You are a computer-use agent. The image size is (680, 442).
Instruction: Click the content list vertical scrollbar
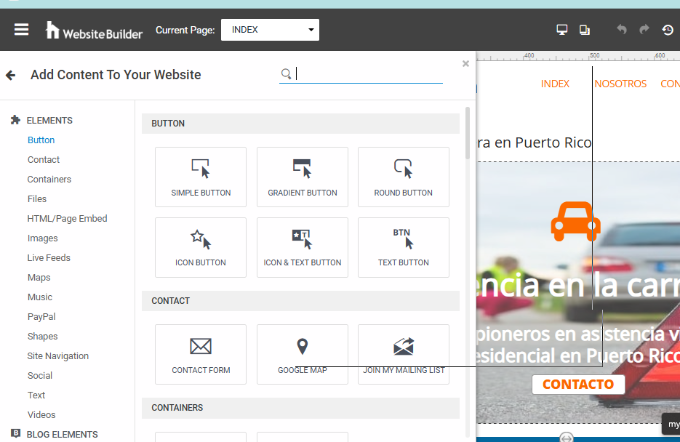(x=468, y=133)
